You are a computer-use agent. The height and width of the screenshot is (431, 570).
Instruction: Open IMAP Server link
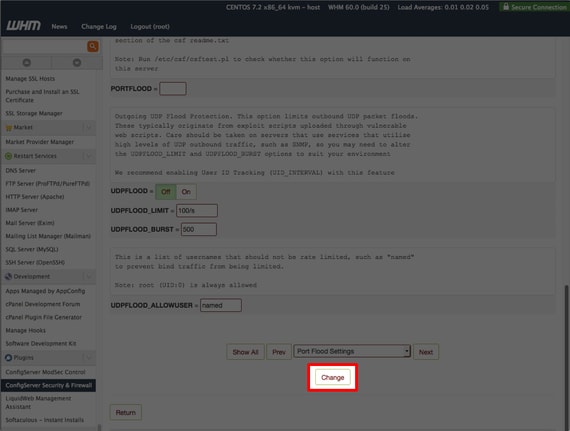[x=21, y=210]
